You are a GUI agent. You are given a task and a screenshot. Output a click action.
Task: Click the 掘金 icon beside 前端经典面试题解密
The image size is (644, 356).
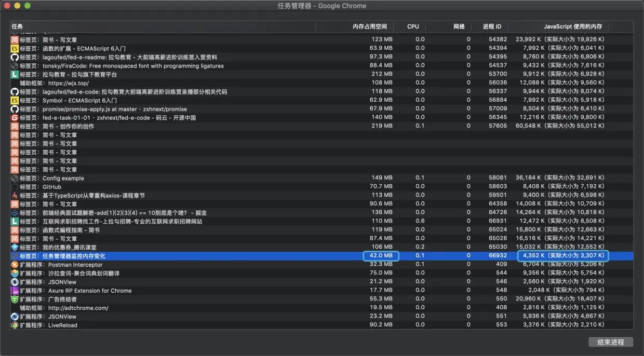point(15,213)
